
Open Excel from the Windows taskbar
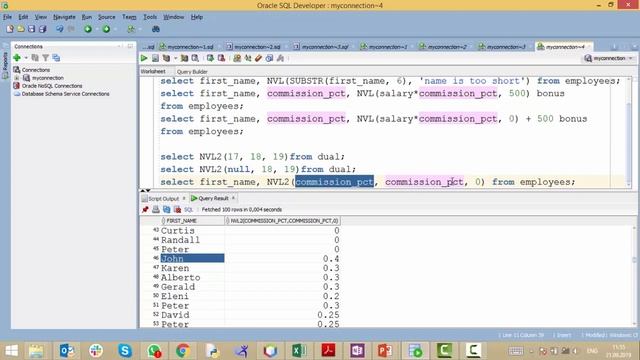(x=299, y=351)
